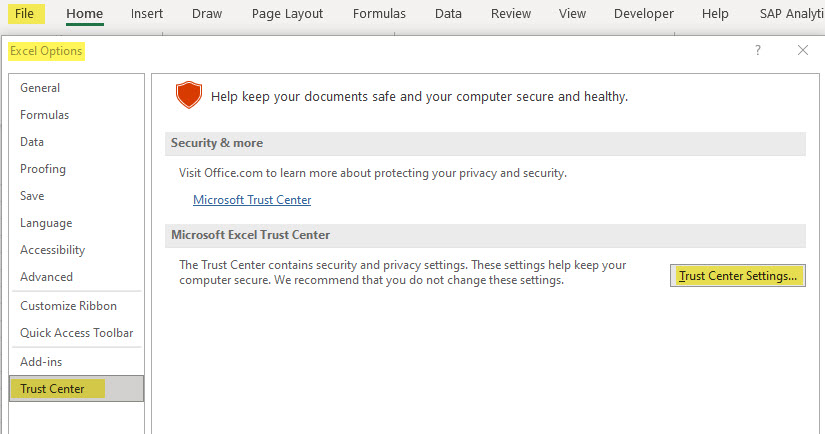The image size is (825, 434).
Task: Click the 'Help keep your documents safe' text
Action: pyautogui.click(x=419, y=97)
